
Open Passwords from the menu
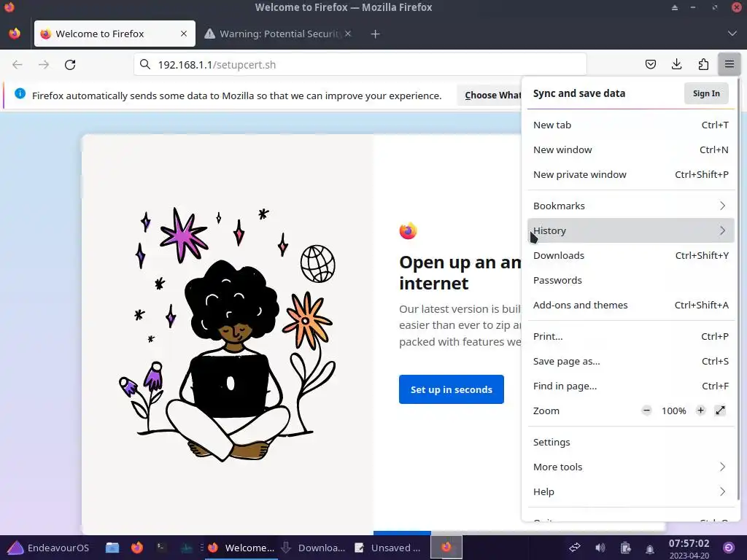tap(631, 280)
